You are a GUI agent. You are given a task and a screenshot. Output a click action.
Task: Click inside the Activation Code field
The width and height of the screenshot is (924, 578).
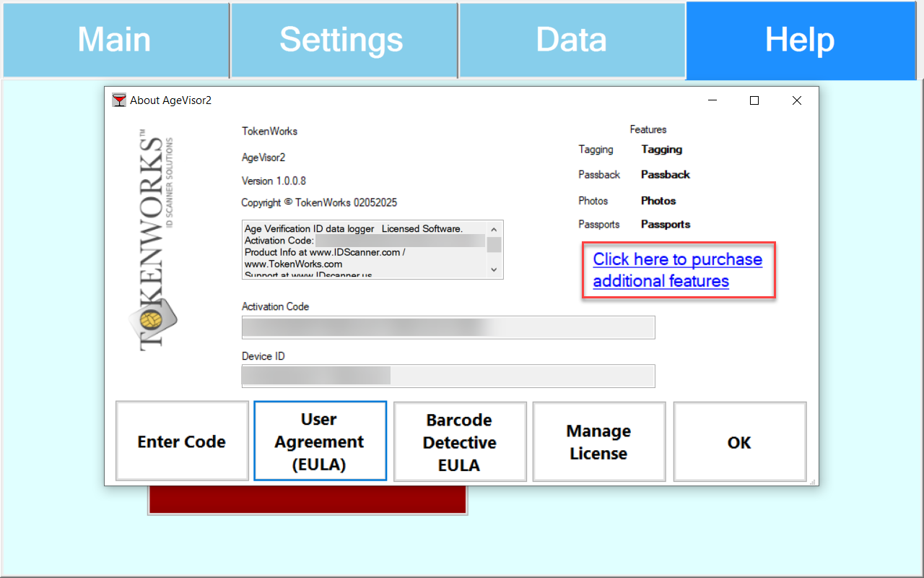point(448,327)
